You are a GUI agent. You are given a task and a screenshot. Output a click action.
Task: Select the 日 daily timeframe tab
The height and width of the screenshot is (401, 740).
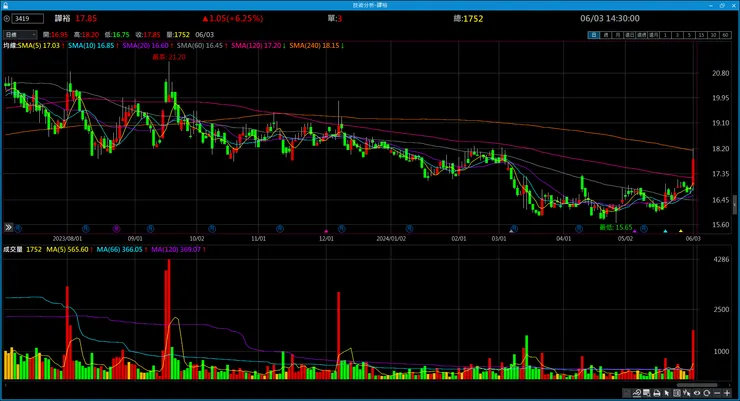[x=593, y=35]
